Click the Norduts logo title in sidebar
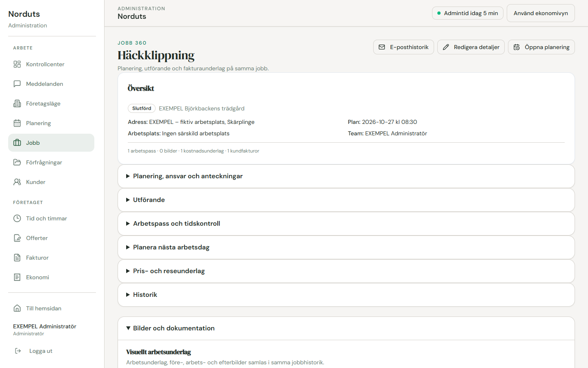This screenshot has height=368, width=588. pyautogui.click(x=24, y=14)
